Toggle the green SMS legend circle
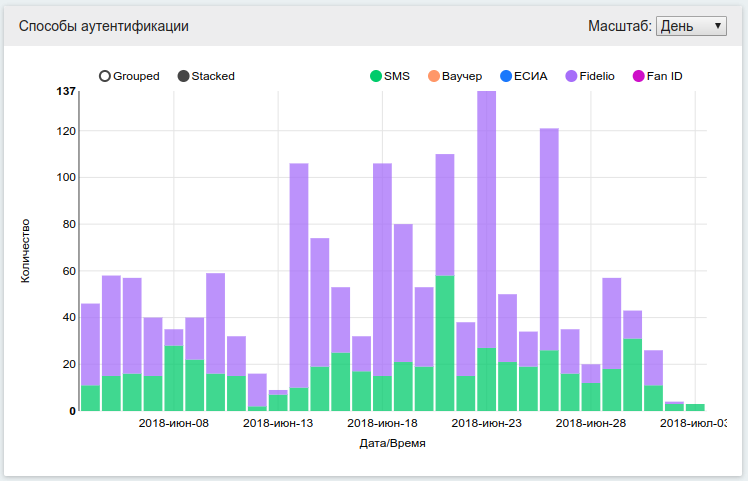Image resolution: width=748 pixels, height=481 pixels. pos(376,76)
